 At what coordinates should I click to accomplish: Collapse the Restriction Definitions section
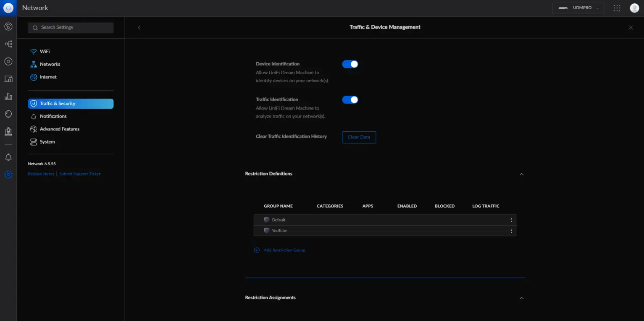coord(521,174)
